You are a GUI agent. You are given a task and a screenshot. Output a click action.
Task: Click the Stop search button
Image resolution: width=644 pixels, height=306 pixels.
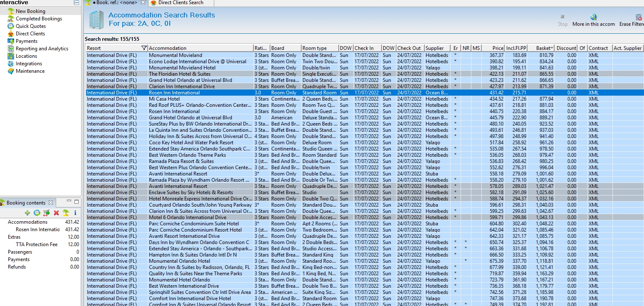[x=563, y=20]
